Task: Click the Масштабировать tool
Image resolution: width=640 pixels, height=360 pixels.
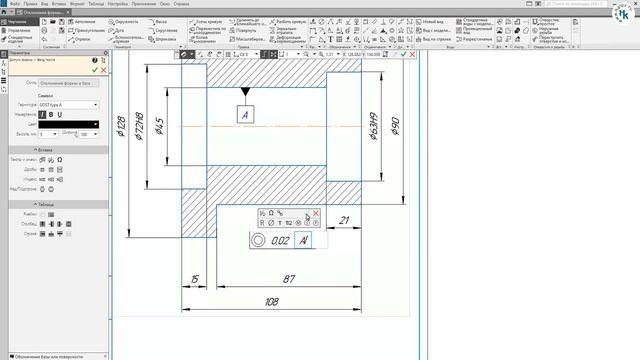Action: tap(247, 40)
